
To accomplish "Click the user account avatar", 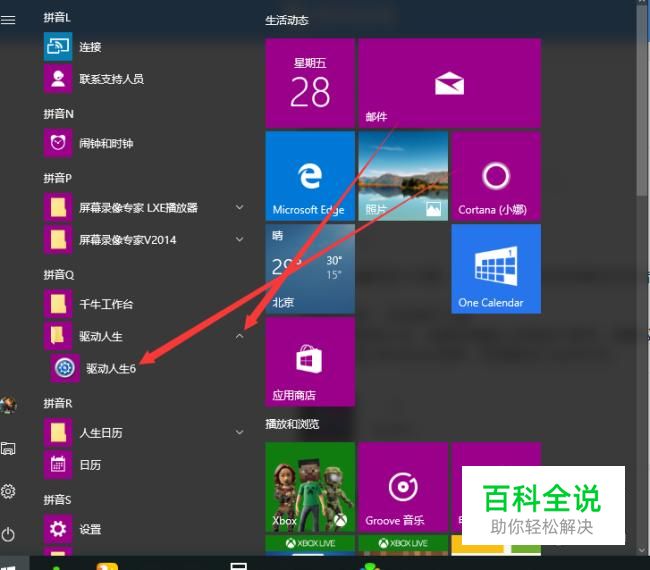I will (x=8, y=405).
